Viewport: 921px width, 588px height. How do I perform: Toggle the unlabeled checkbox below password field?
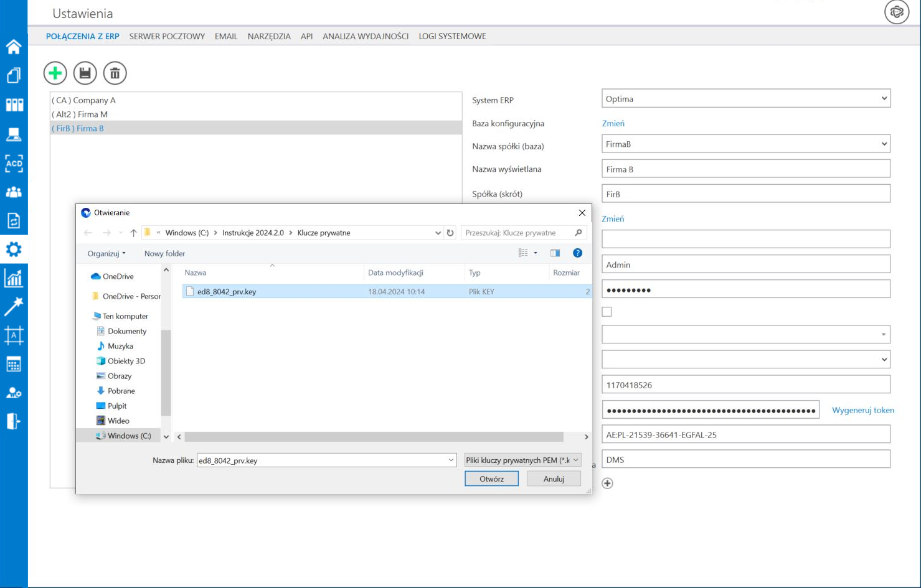click(x=607, y=312)
